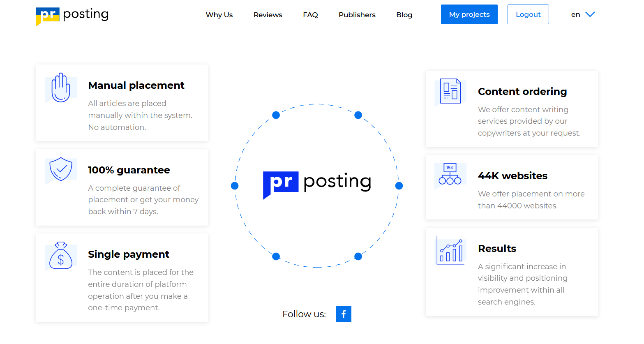The height and width of the screenshot is (344, 644).
Task: Open My projects
Action: [x=469, y=14]
